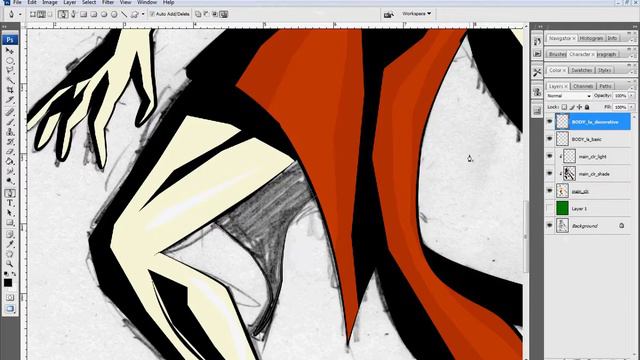Select the Move tool

coord(10,51)
